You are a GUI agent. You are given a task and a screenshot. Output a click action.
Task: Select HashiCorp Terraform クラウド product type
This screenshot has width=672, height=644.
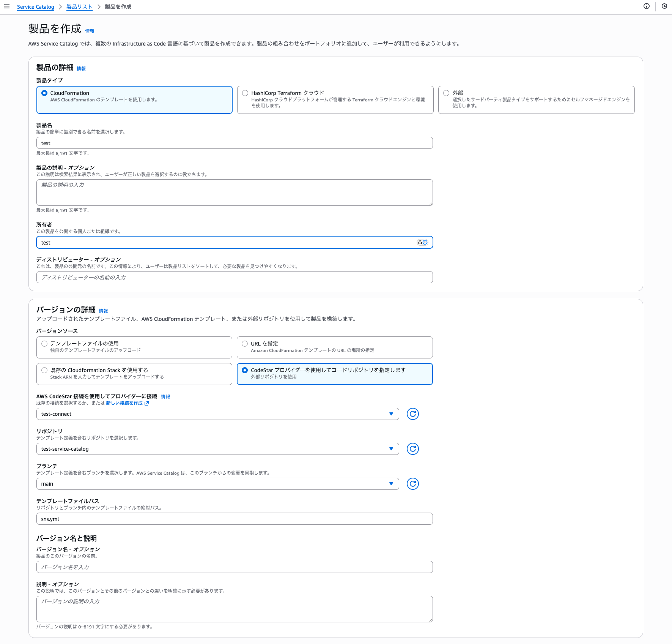(x=245, y=93)
